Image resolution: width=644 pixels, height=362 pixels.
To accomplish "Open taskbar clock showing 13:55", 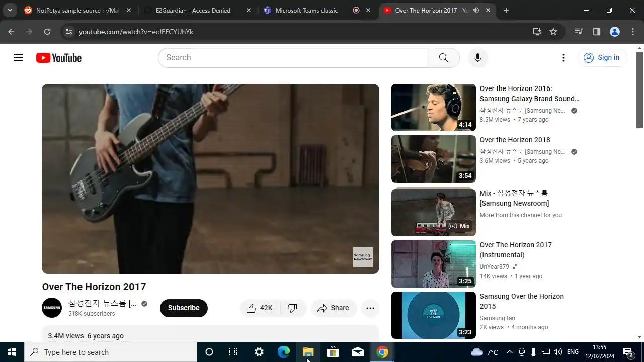I will pos(600,352).
